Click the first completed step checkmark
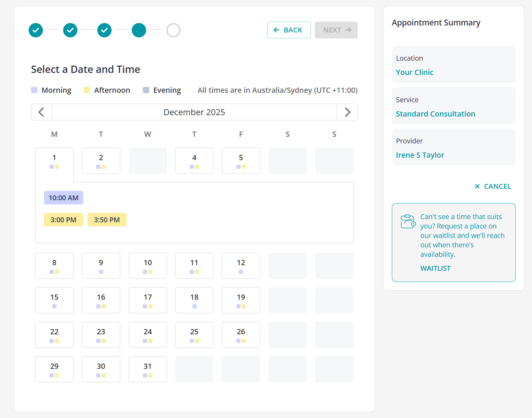This screenshot has width=532, height=418. point(36,30)
